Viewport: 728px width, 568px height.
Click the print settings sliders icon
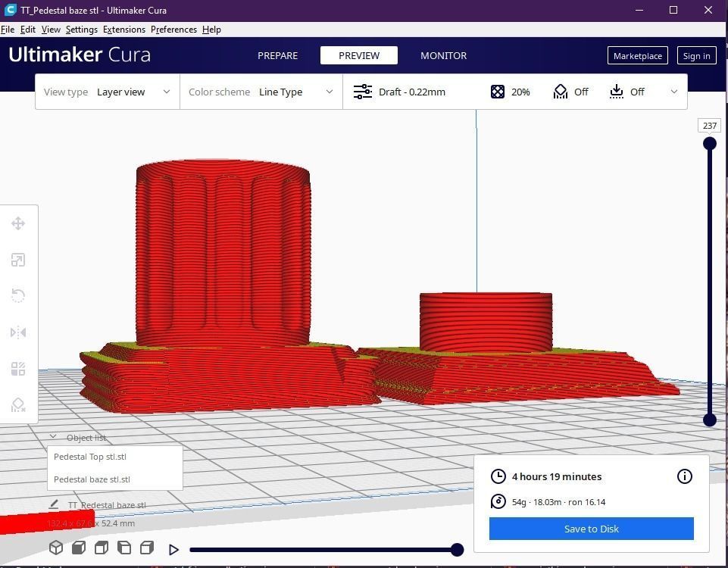[x=363, y=92]
